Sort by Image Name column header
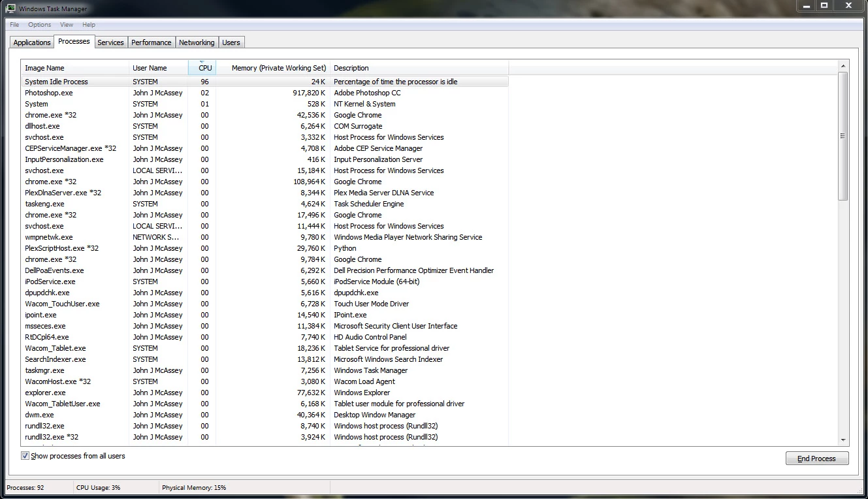Screen dimensions: 868x499 [x=74, y=68]
